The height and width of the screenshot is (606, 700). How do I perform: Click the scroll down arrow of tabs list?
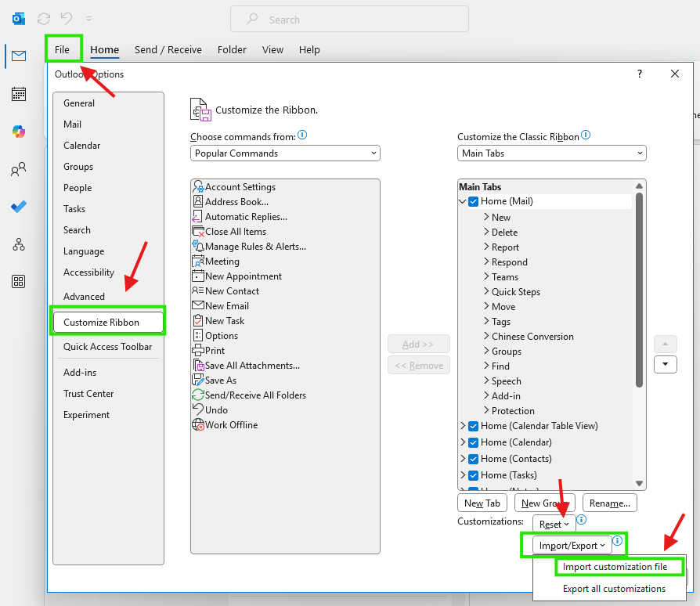click(x=639, y=483)
